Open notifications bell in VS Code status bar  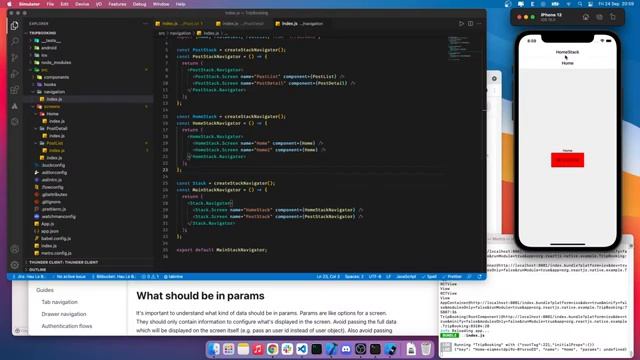[x=480, y=277]
